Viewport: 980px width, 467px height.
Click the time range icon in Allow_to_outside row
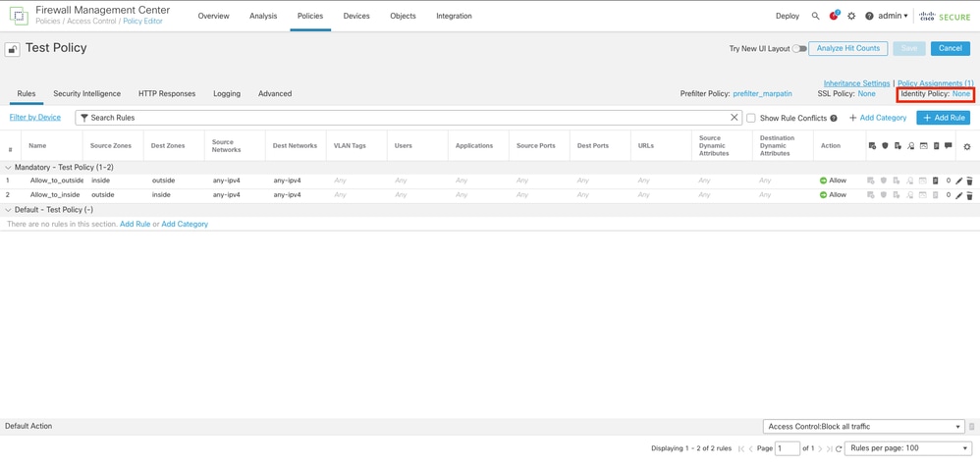point(871,181)
